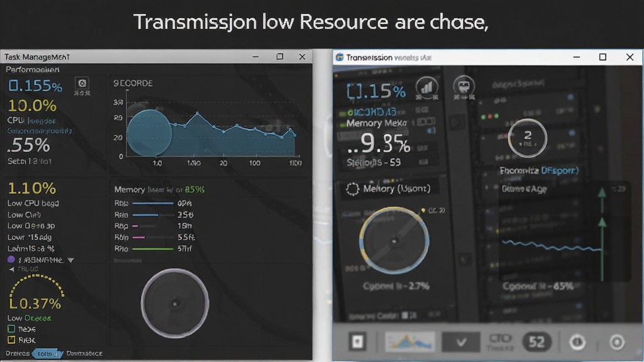Screen dimensions: 644x362
Task: Select the highlighted blue tab at Task Manager bottom
Action: [47, 353]
